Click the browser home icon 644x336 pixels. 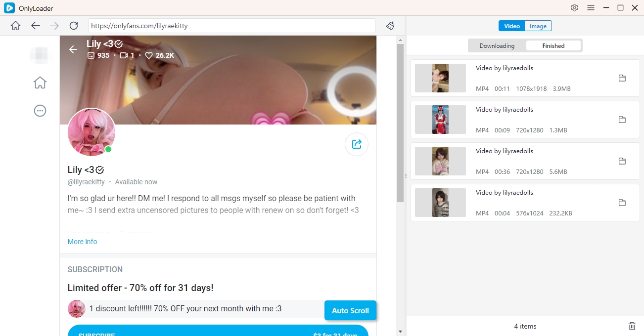pyautogui.click(x=16, y=26)
